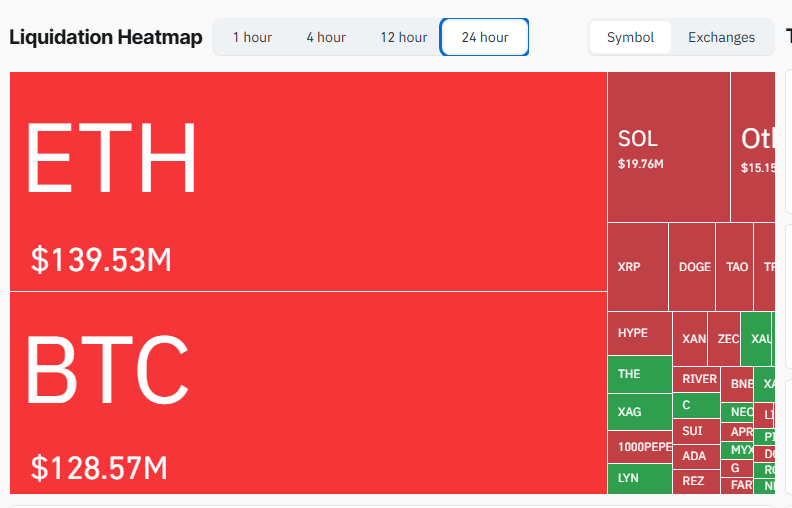Click the ADA heatmap tile
Image resolution: width=792 pixels, height=508 pixels.
695,456
